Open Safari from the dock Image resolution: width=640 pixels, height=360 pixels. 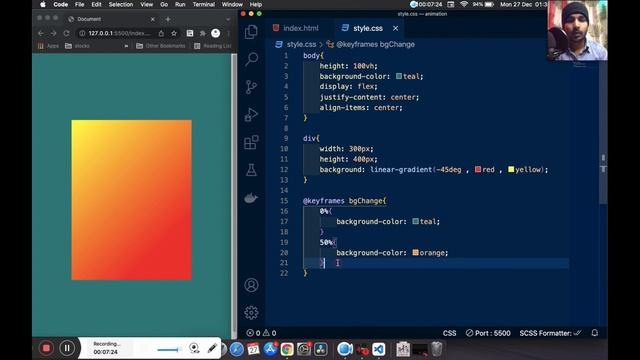tap(236, 349)
